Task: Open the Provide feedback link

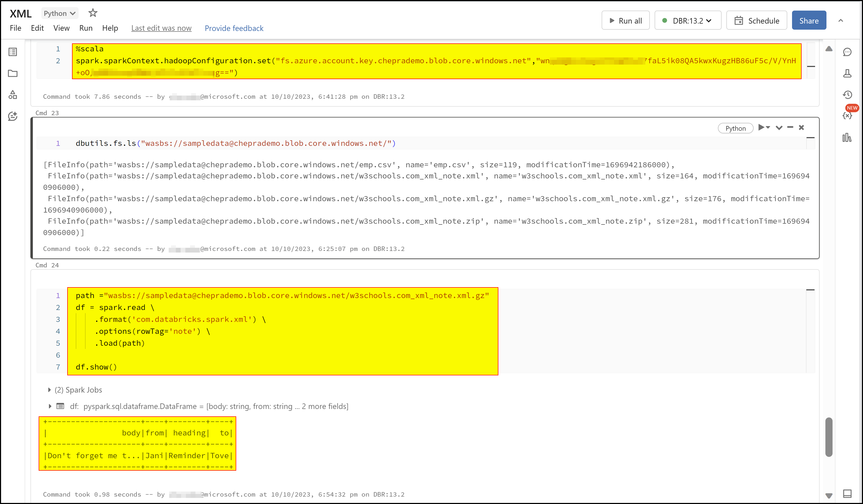Action: coord(234,28)
